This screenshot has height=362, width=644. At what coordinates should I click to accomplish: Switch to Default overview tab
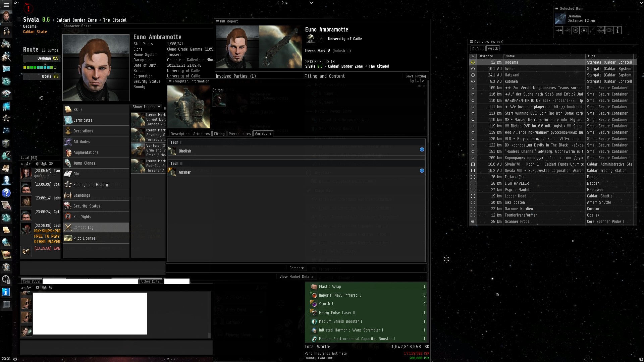tap(478, 49)
